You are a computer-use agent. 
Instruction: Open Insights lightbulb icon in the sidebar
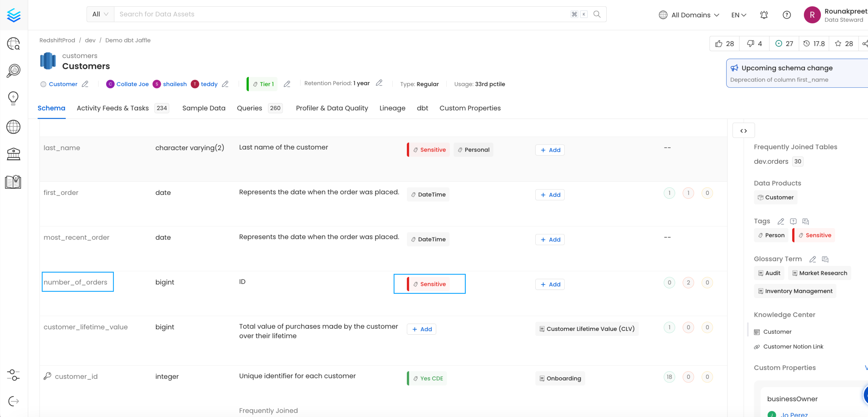pyautogui.click(x=14, y=98)
